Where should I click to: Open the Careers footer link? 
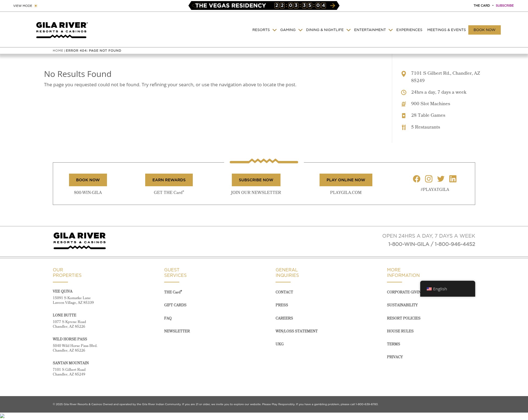click(284, 318)
